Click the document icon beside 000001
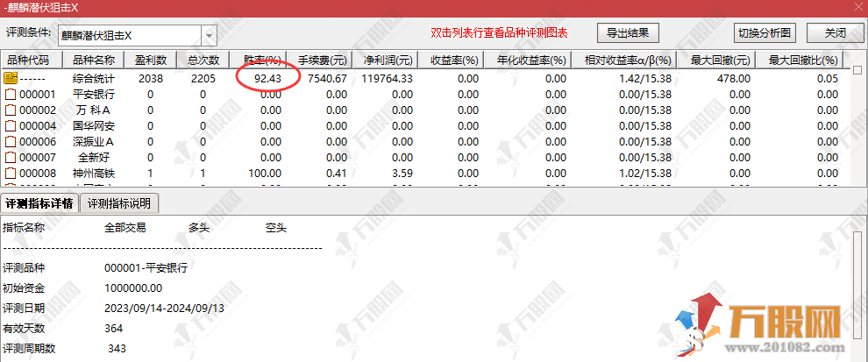 tap(11, 95)
